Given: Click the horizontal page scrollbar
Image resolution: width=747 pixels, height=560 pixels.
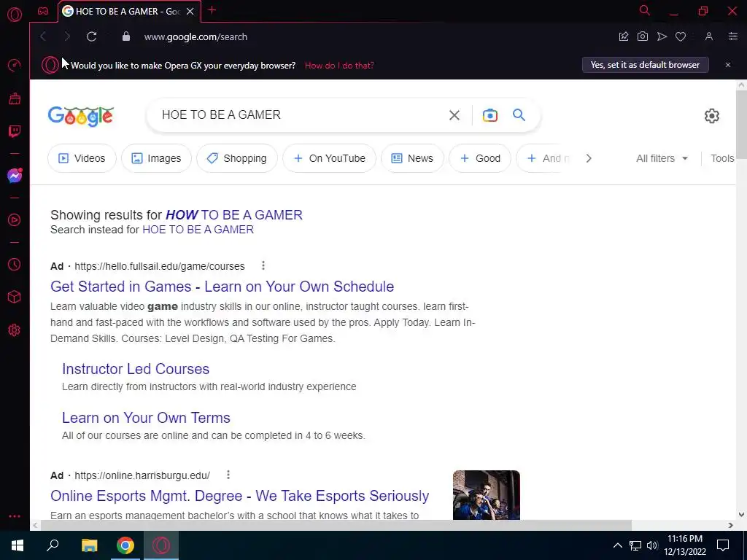Looking at the screenshot, I should [336, 525].
